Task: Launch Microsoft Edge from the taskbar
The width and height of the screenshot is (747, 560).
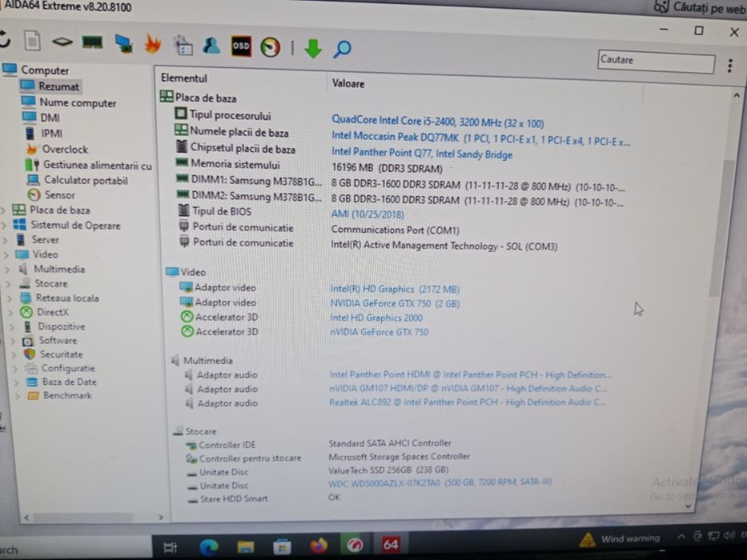Action: [209, 547]
